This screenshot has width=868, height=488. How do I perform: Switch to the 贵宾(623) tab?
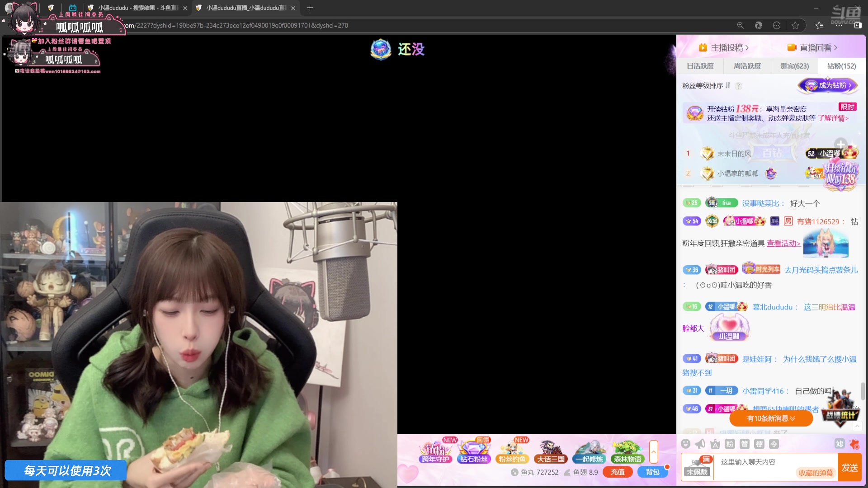pyautogui.click(x=794, y=66)
